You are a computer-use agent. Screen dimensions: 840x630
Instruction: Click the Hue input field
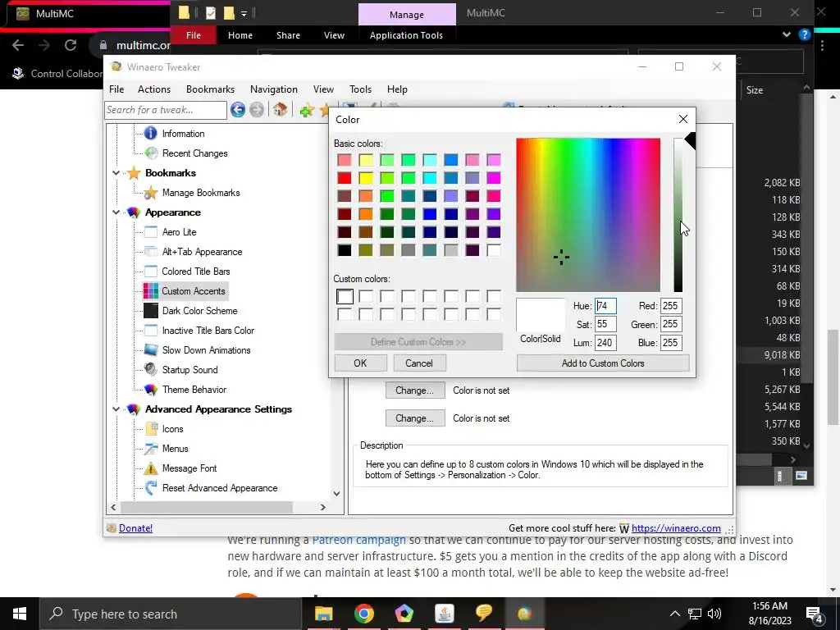point(605,306)
